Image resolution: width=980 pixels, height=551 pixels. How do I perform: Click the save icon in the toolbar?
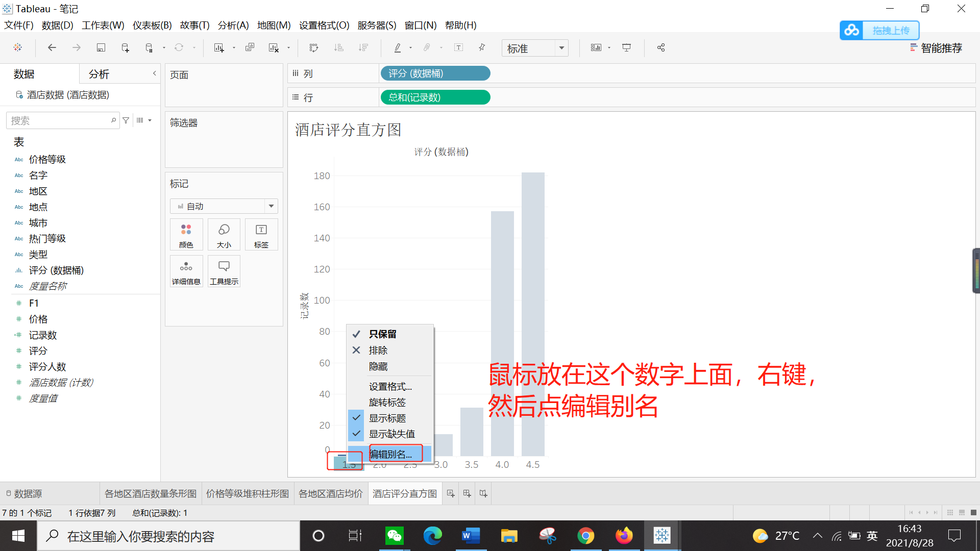(x=101, y=47)
